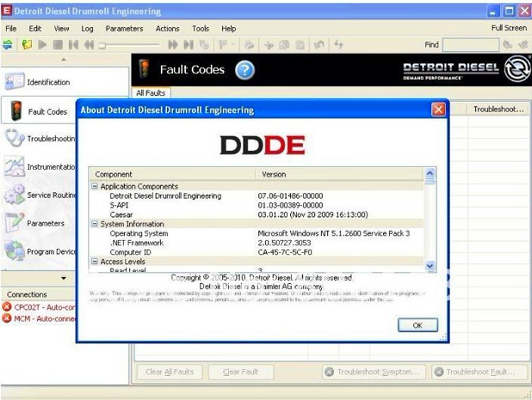
Task: Open the File menu
Action: (11, 28)
